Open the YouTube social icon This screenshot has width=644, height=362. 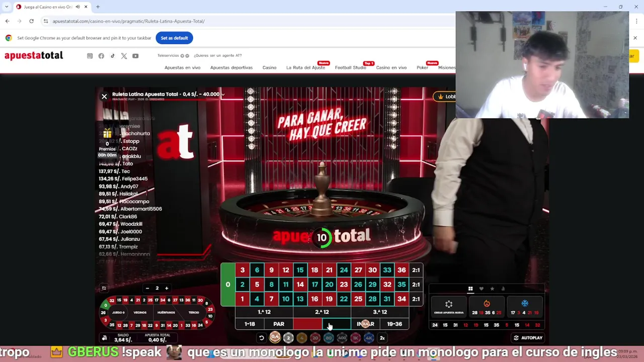pyautogui.click(x=135, y=56)
